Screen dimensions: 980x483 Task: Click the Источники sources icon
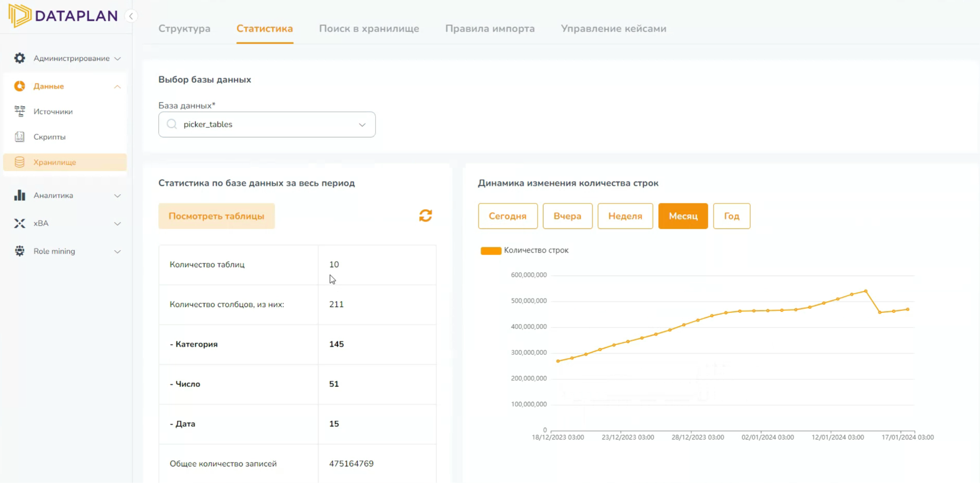pyautogui.click(x=20, y=111)
